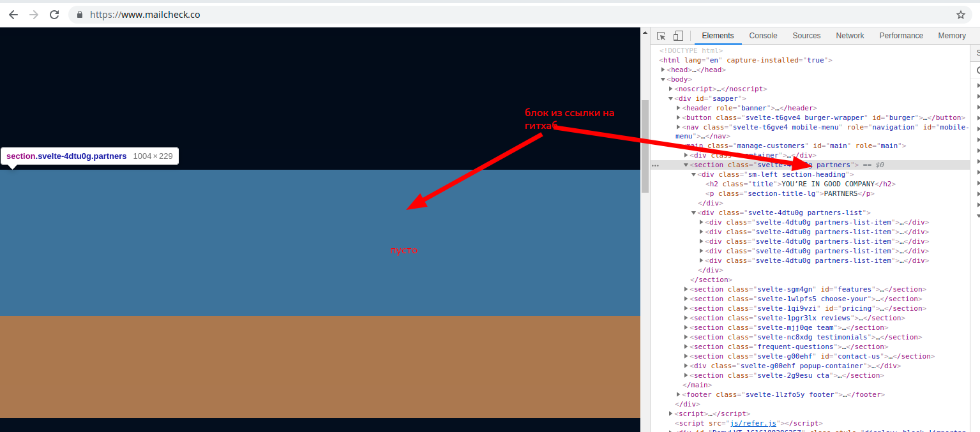Expand the reviews section node
The image size is (980, 432).
point(686,318)
